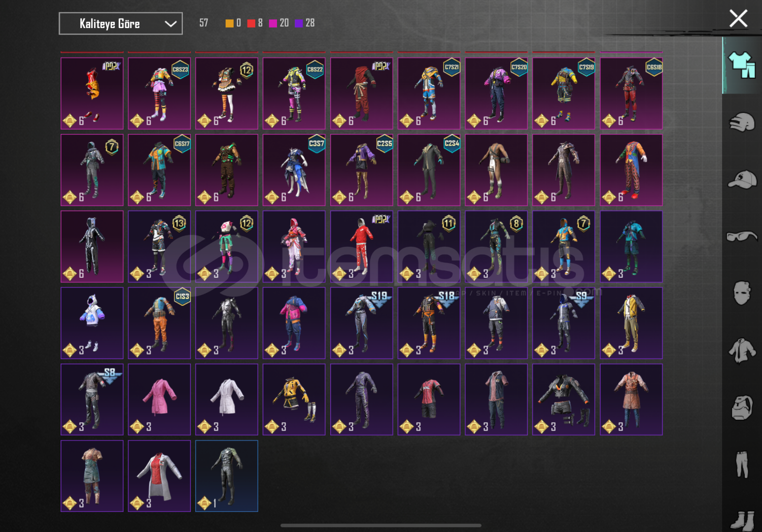
Task: Select the C6S17 outfit
Action: (x=159, y=170)
